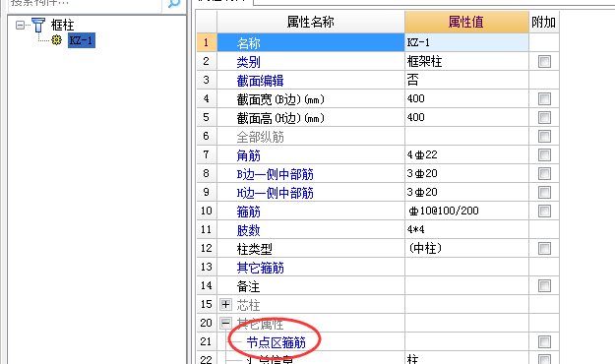Open the 角筋 property link
The width and height of the screenshot is (615, 364).
coord(248,155)
